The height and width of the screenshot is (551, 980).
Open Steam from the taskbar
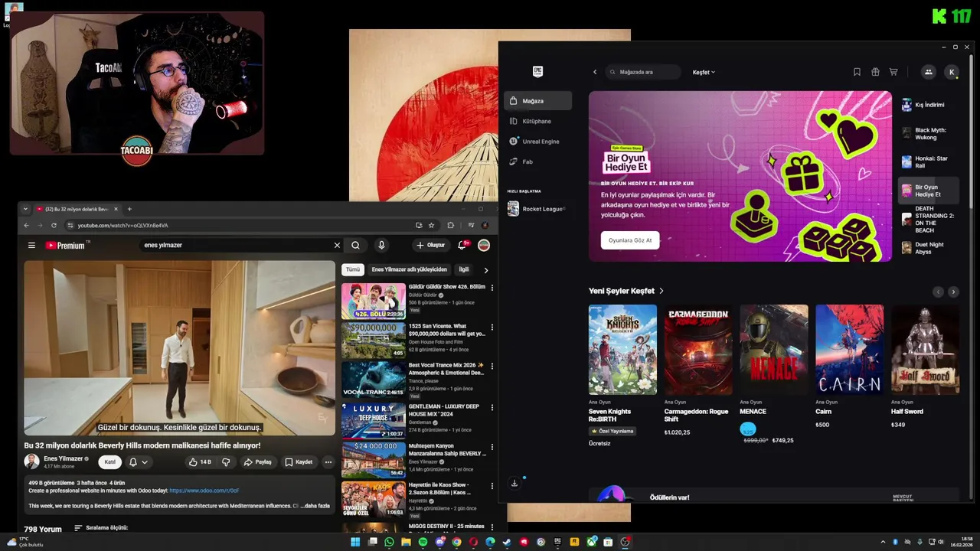point(507,542)
